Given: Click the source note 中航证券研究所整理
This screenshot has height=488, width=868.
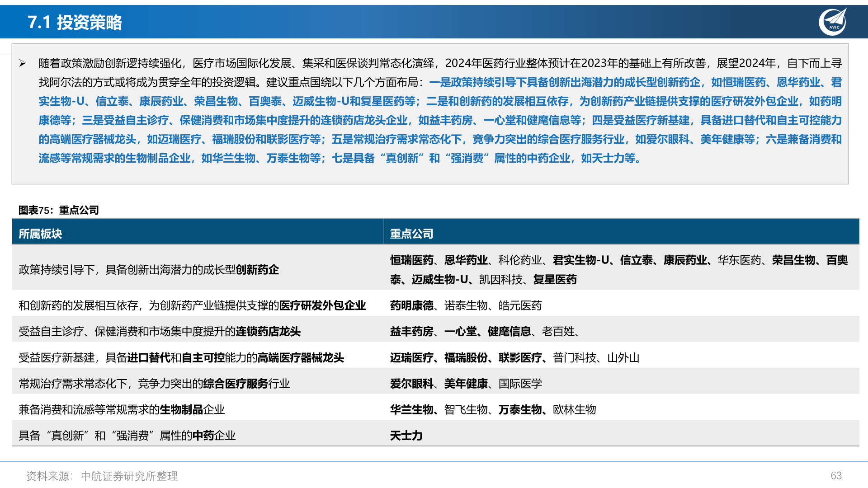Looking at the screenshot, I should point(129,476).
